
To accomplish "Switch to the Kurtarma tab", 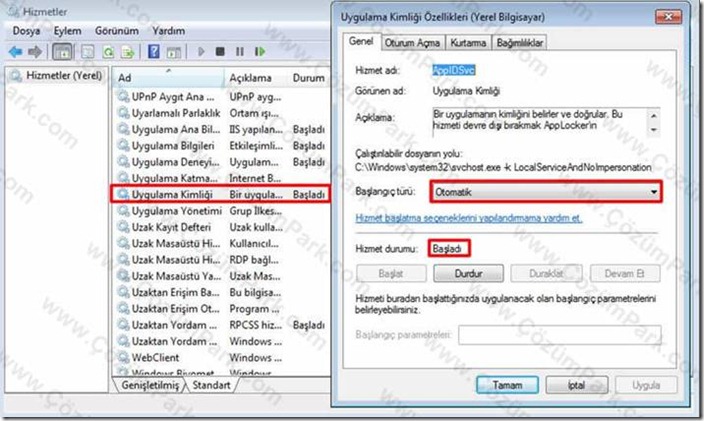I will pos(468,43).
